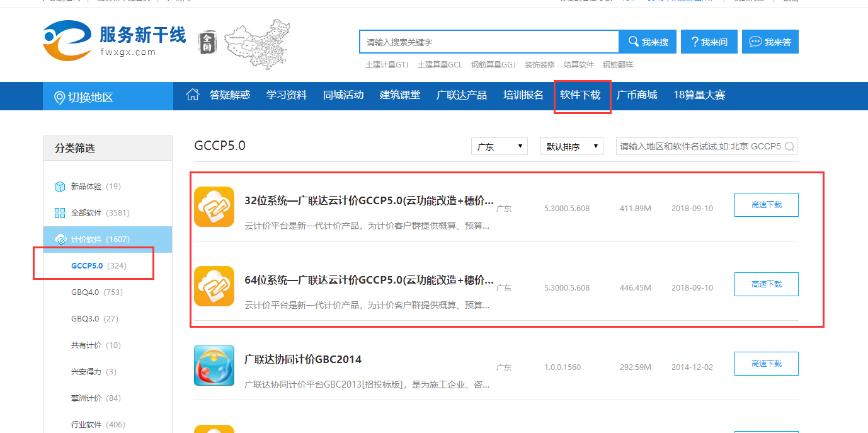Select 新品体验 (19) category
Image resolution: width=868 pixels, height=433 pixels.
tap(108, 187)
